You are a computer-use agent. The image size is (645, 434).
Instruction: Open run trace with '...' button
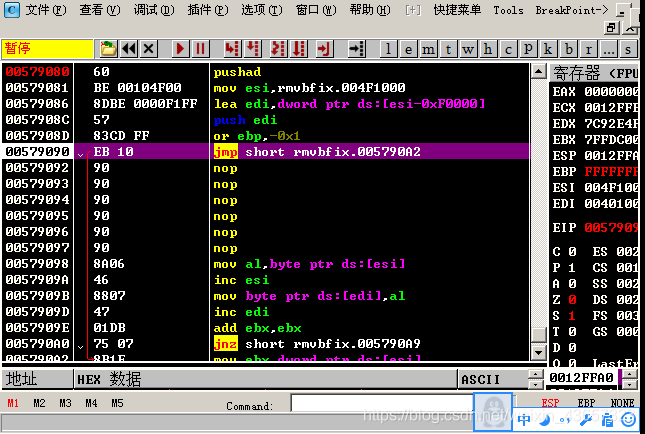[608, 49]
